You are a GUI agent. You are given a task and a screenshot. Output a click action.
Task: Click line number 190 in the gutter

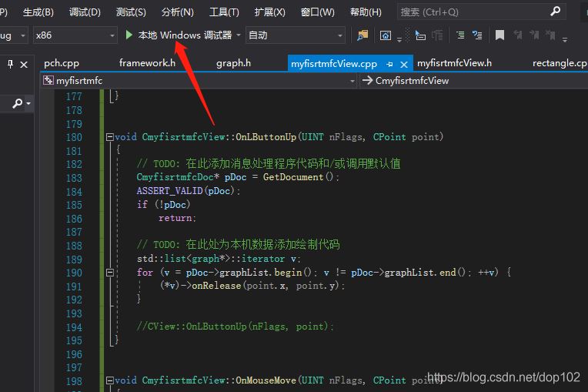coord(74,273)
